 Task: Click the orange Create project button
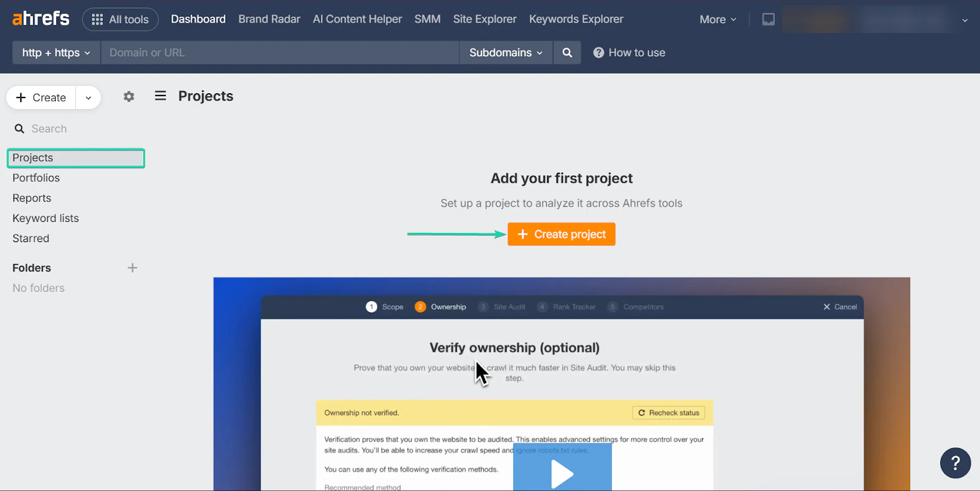[x=562, y=234]
